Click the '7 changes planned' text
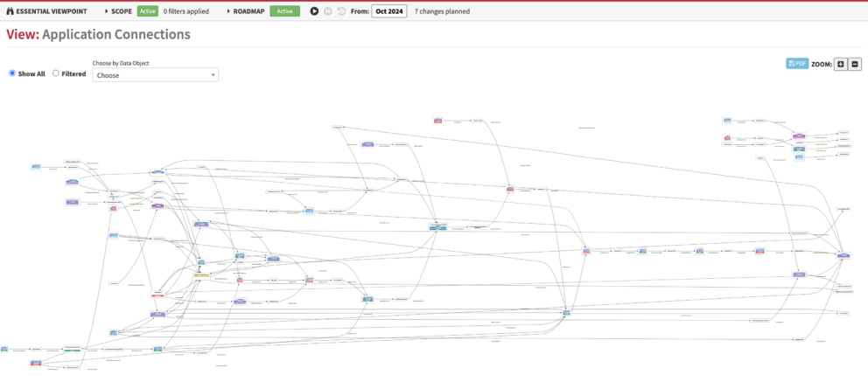Viewport: 868px width, 389px height. (x=442, y=11)
